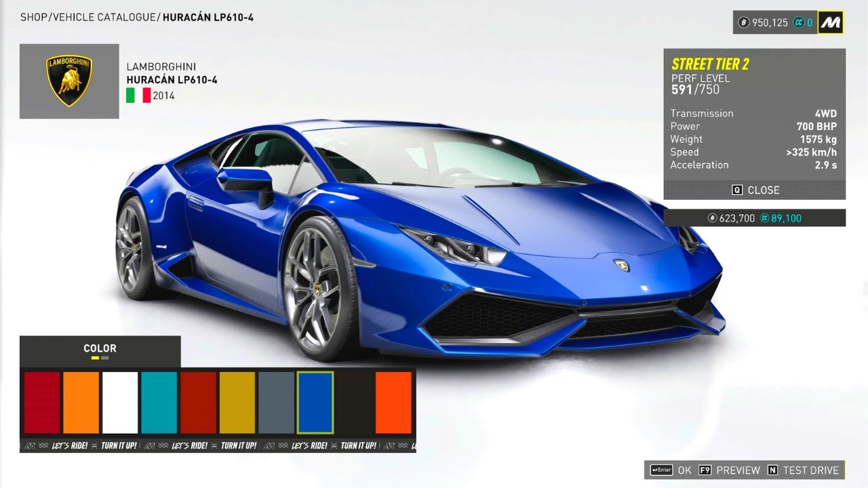The height and width of the screenshot is (488, 868).
Task: Close the performance stats panel
Action: pyautogui.click(x=755, y=190)
